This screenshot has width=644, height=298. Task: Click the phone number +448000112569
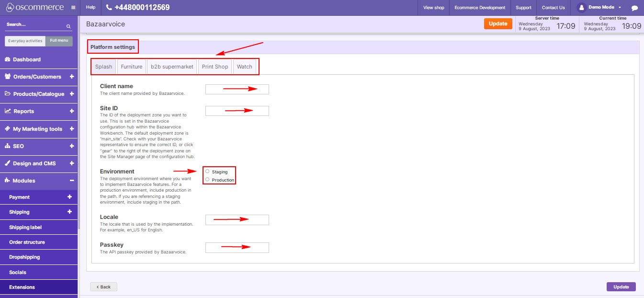(142, 8)
